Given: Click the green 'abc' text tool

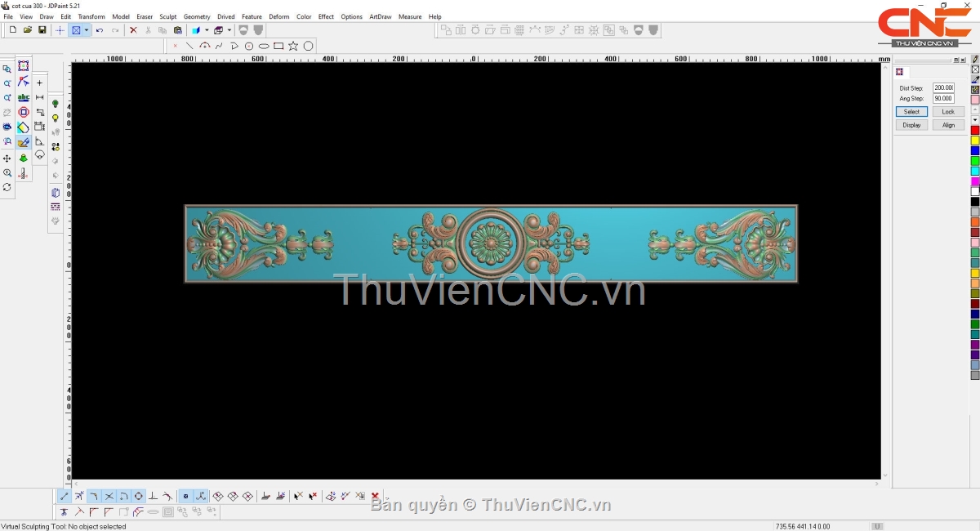Looking at the screenshot, I should (24, 97).
